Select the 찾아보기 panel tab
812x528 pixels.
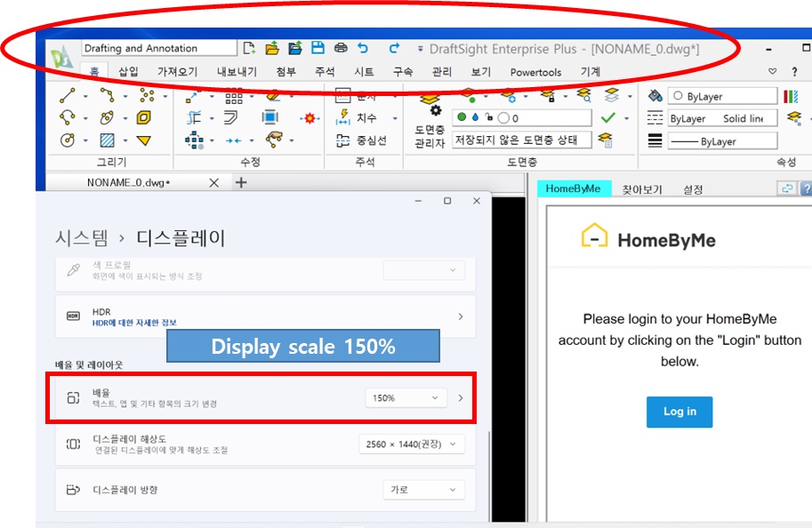point(642,189)
